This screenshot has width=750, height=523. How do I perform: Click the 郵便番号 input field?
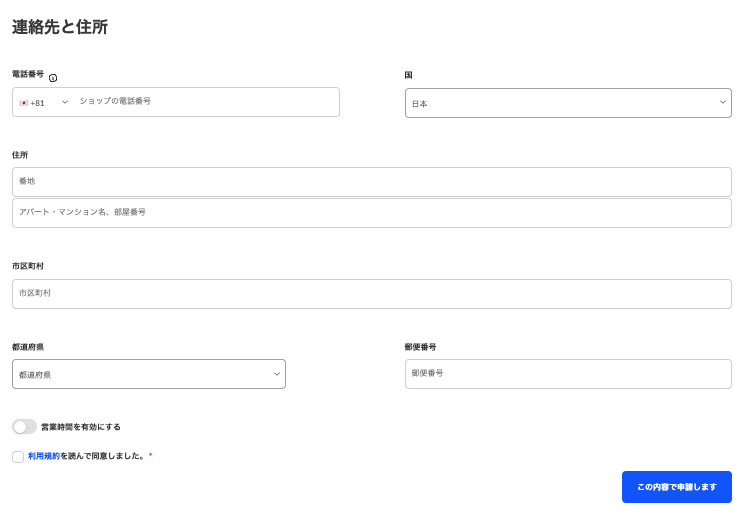[567, 373]
